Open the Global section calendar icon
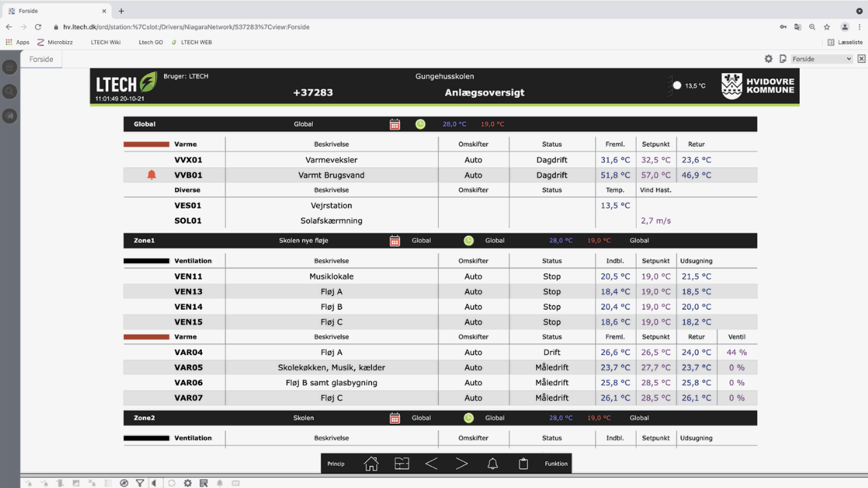 click(395, 125)
